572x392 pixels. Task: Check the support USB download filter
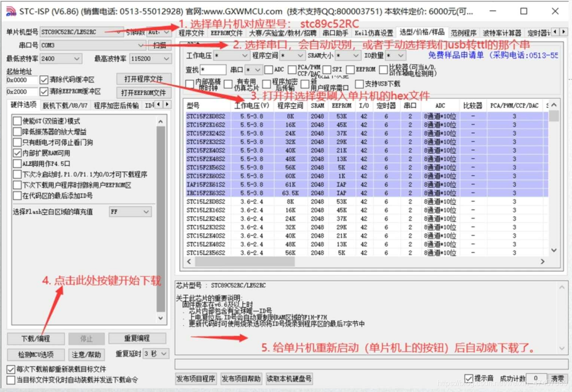click(x=359, y=84)
